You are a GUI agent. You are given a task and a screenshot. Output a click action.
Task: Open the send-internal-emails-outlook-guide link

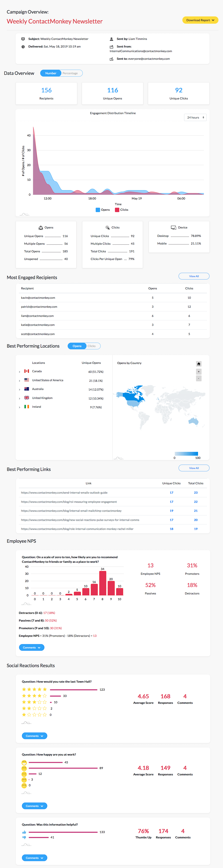(64, 493)
